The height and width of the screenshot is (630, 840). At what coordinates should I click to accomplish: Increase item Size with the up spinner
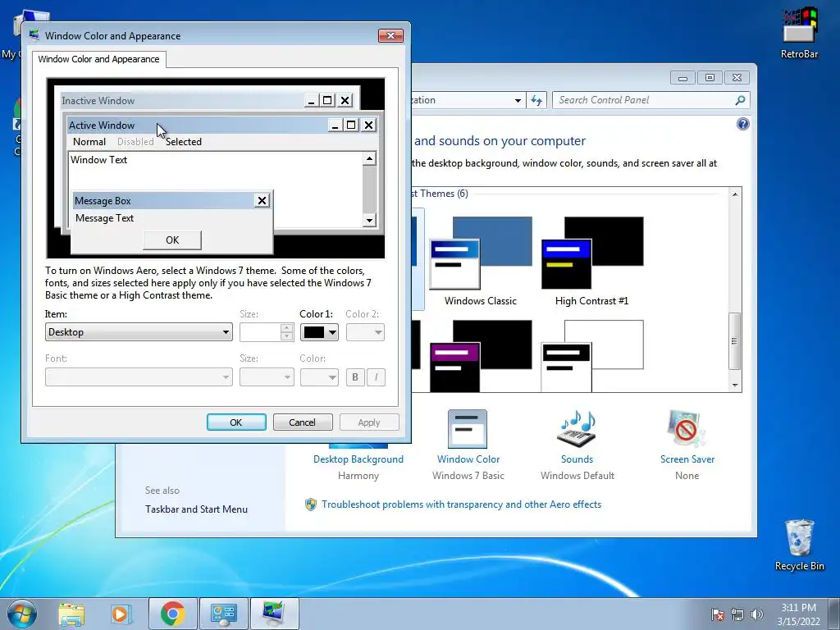[x=286, y=328]
